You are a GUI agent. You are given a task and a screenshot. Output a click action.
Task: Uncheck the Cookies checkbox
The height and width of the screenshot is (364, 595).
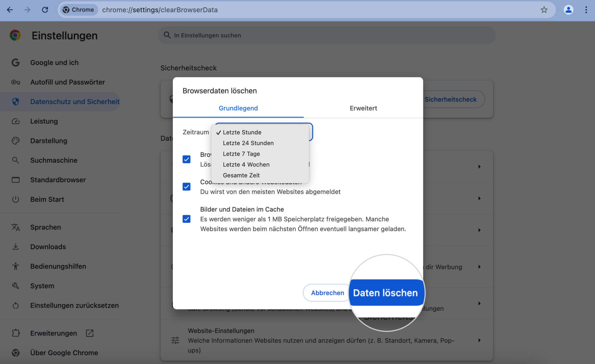click(187, 187)
